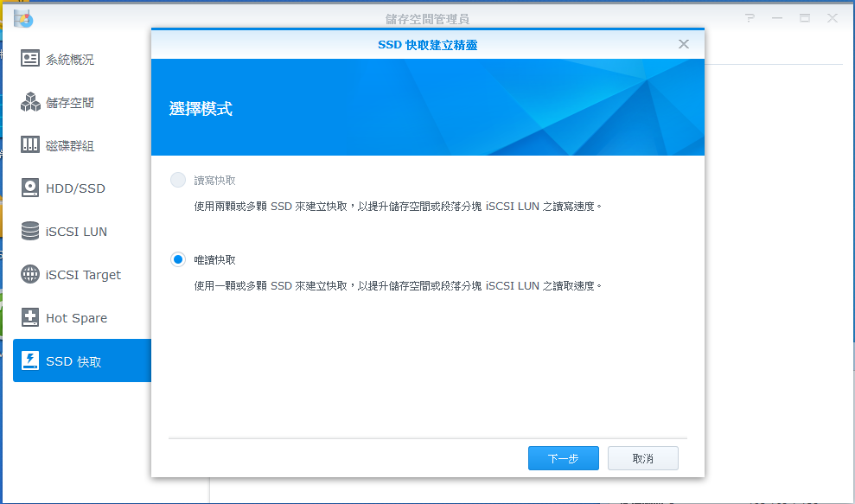Open iSCSI Target sidebar tab

pyautogui.click(x=82, y=274)
